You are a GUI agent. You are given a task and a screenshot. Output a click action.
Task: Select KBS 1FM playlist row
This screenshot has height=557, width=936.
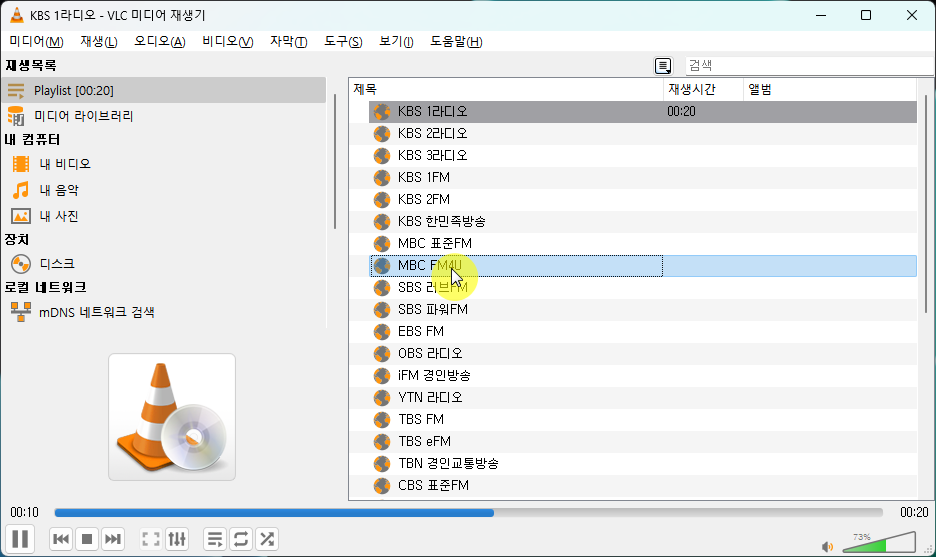coord(643,177)
